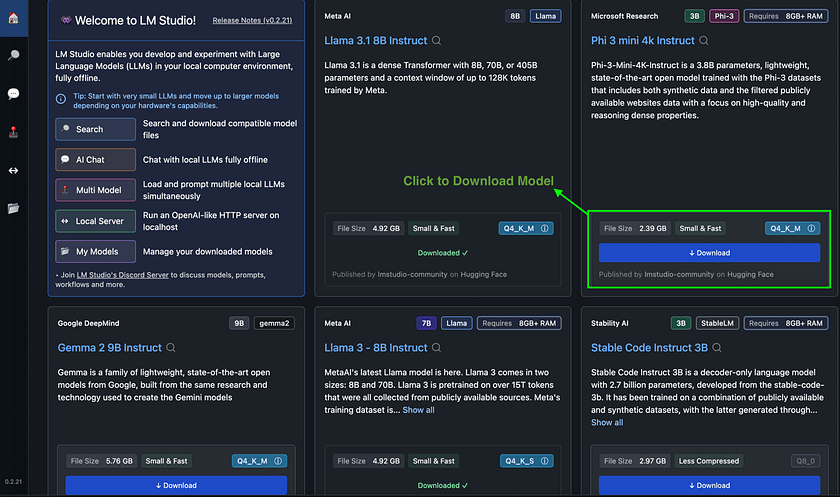840x497 pixels.
Task: Open the Local Server arrows icon in sidebar
Action: point(13,170)
